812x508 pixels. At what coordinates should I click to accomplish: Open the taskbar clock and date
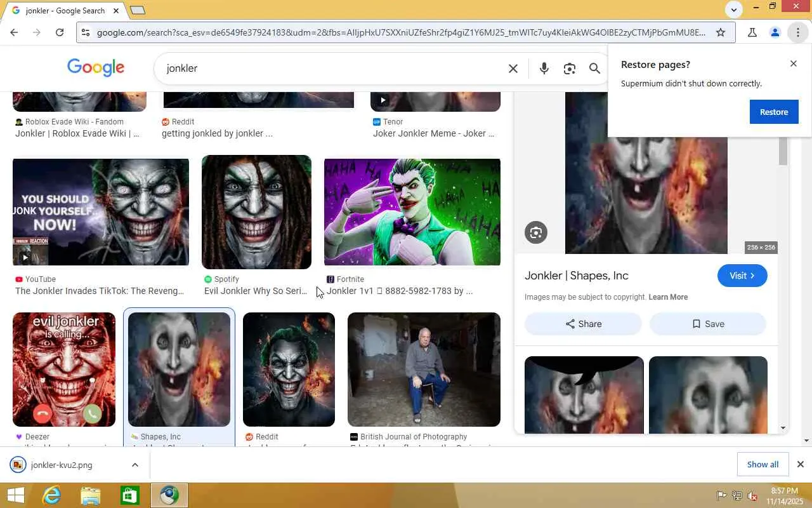click(x=784, y=496)
